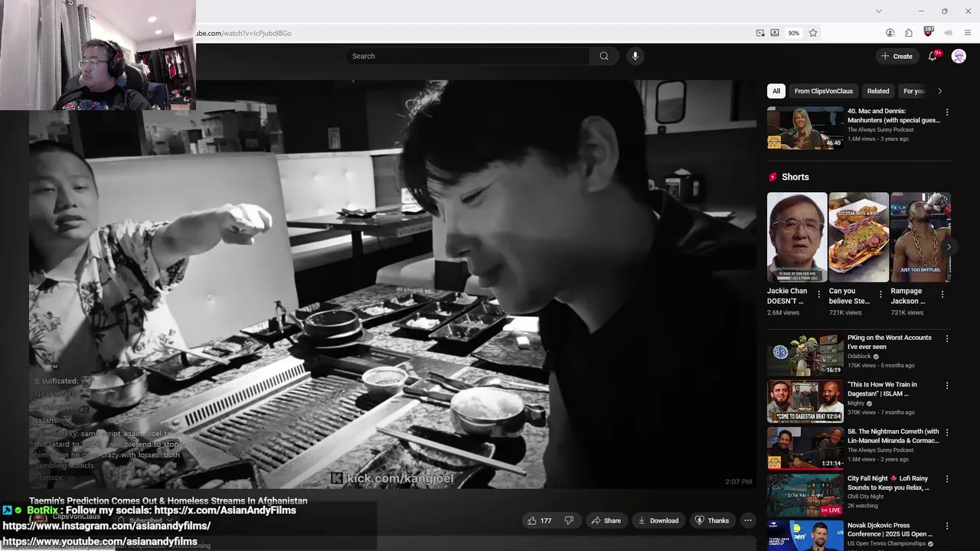This screenshot has width=980, height=551.
Task: Open the uBlock shield extension icon
Action: [x=929, y=32]
